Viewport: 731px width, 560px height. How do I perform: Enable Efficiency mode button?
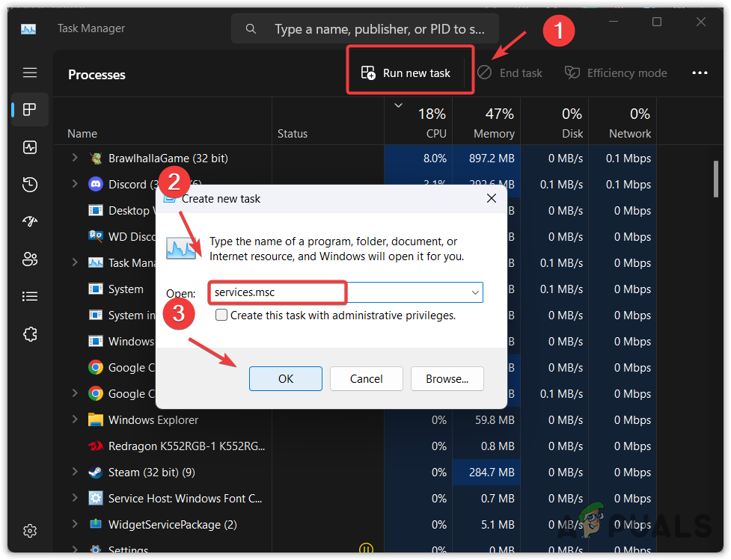click(x=616, y=73)
